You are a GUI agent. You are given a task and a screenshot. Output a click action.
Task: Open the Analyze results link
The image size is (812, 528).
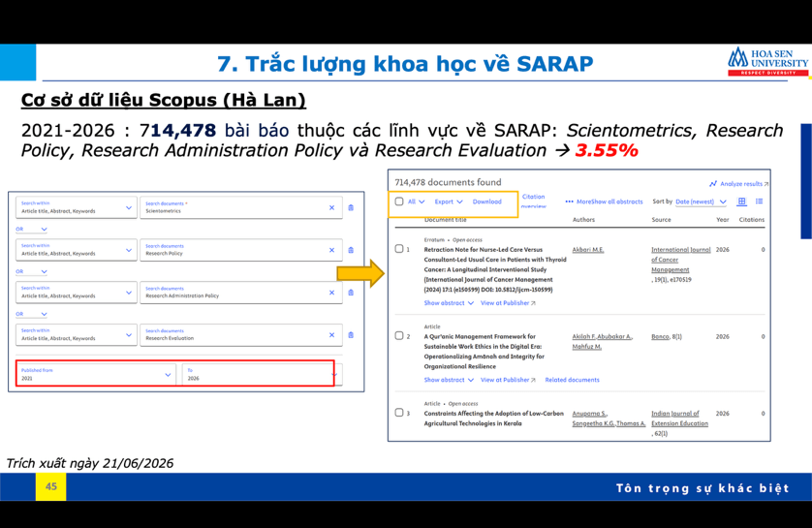tap(740, 184)
